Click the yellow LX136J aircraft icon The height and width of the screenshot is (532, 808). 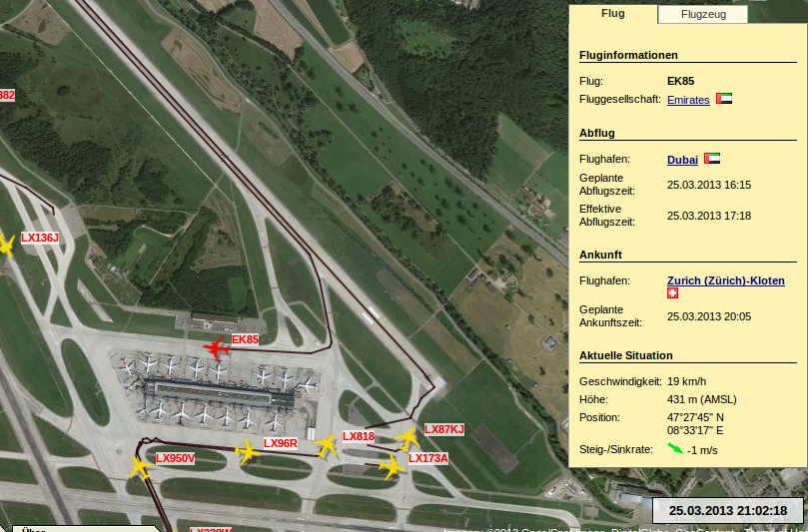5,245
